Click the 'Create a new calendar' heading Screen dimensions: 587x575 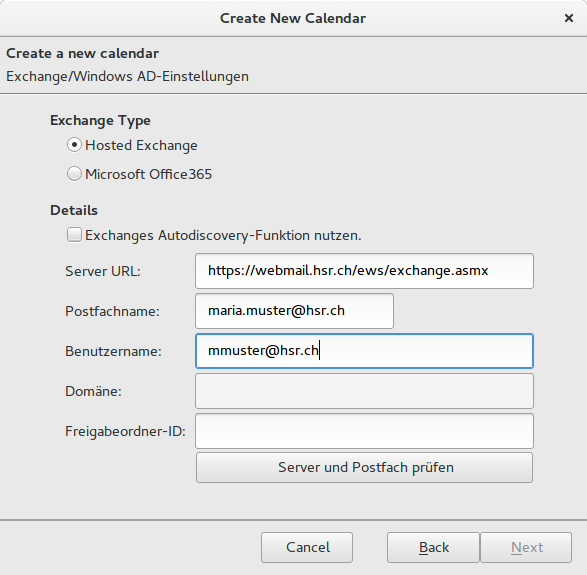[x=82, y=53]
